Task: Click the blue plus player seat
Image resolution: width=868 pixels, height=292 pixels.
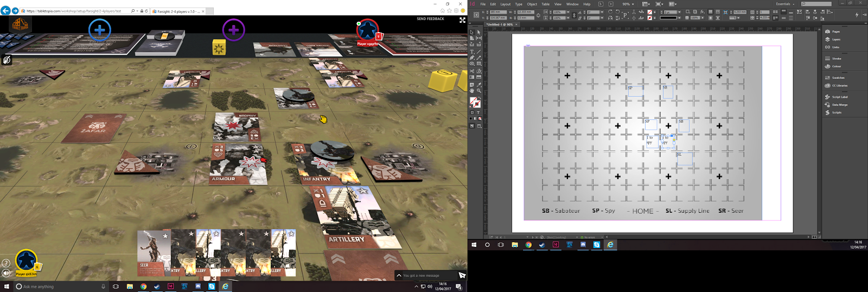Action: pyautogui.click(x=100, y=30)
